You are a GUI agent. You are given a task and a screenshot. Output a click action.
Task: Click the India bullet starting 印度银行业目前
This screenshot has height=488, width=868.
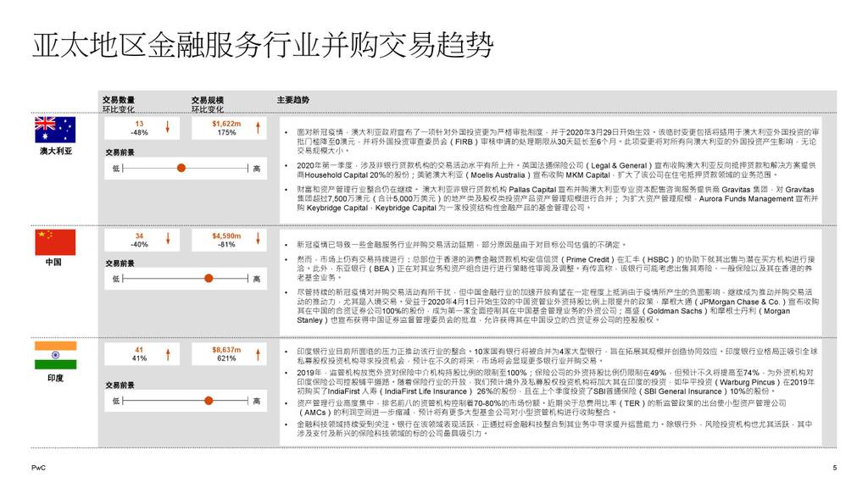click(557, 356)
